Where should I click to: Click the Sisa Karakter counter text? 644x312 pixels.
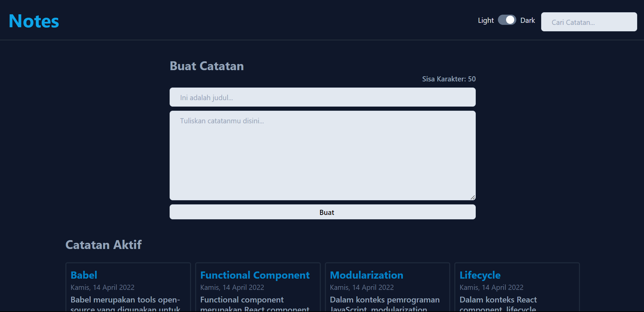click(449, 79)
